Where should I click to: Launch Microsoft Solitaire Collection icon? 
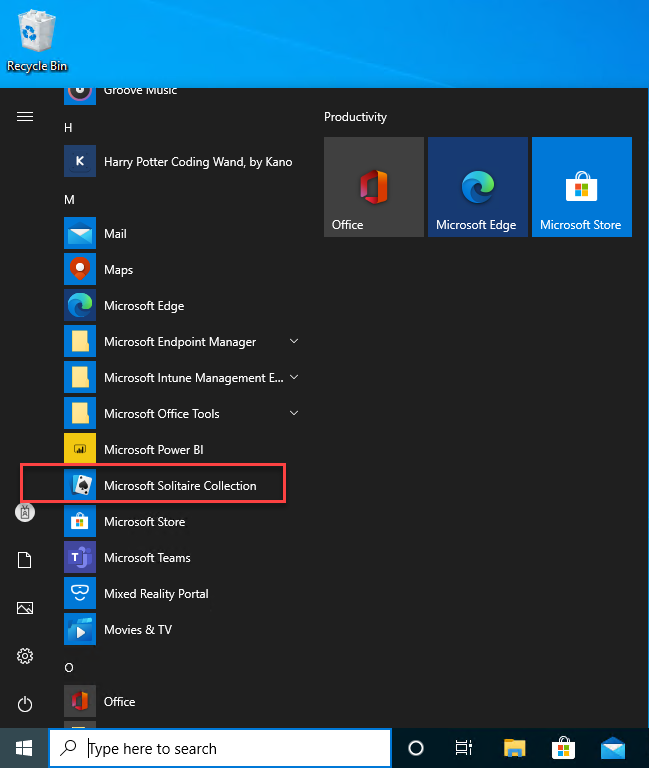coord(80,485)
